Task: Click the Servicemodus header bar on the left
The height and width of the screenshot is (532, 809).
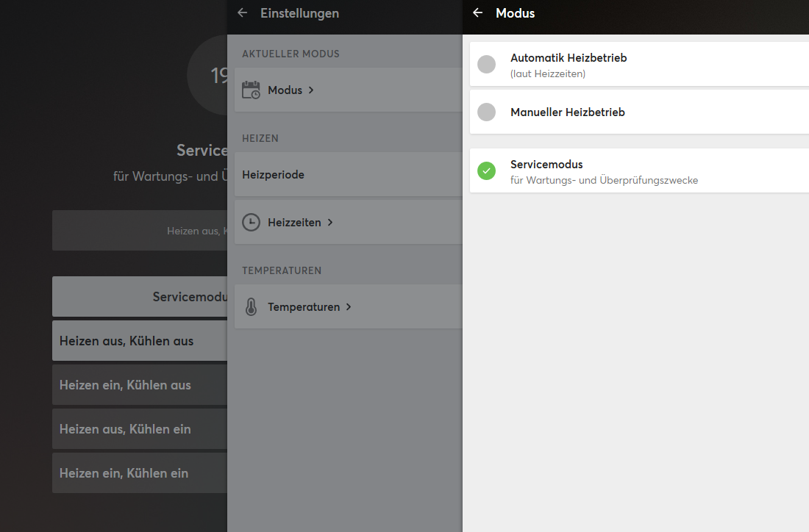Action: tap(140, 297)
